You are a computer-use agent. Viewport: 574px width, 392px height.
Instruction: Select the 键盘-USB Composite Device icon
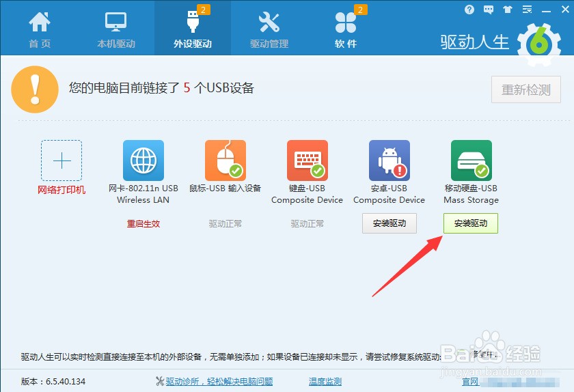(x=307, y=160)
